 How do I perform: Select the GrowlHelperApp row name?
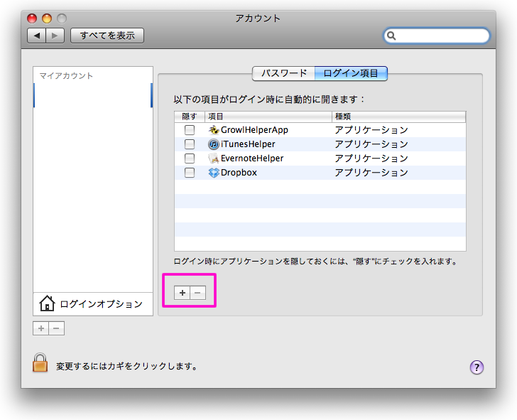tap(254, 130)
